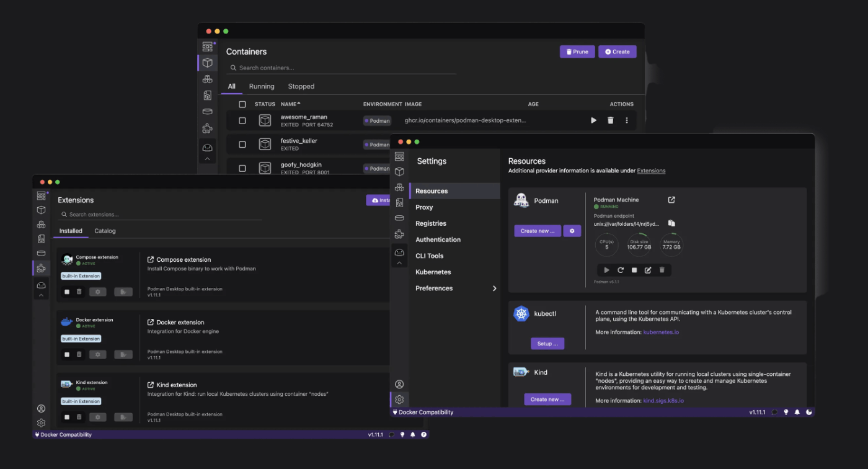Image resolution: width=868 pixels, height=469 pixels.
Task: Click the Prune containers button
Action: [577, 51]
